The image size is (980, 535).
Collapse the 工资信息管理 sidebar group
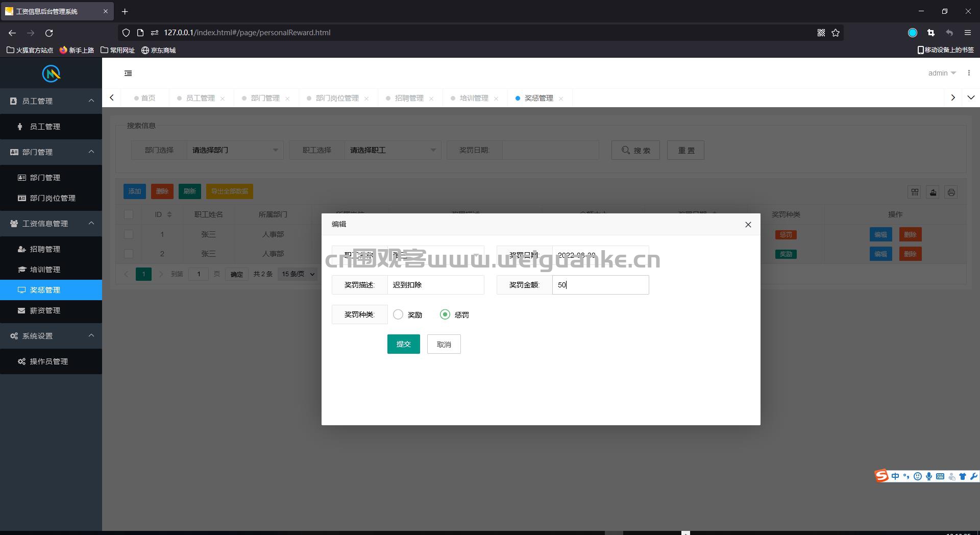pos(51,224)
